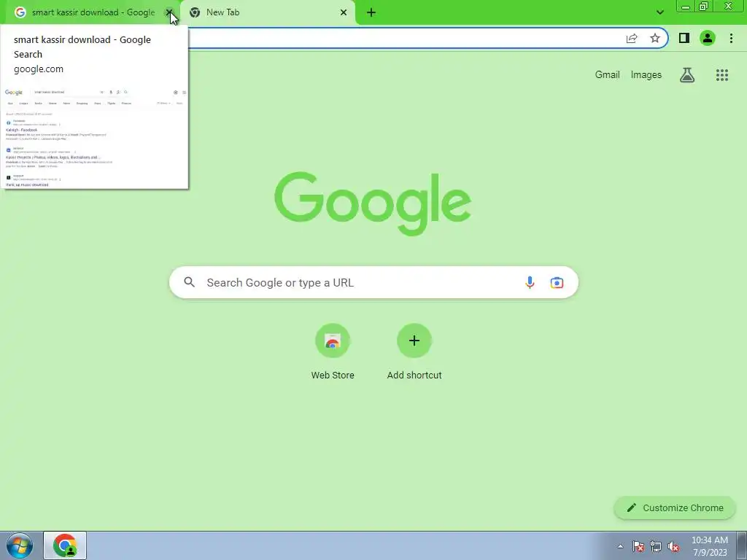Screen dimensions: 747x560
Task: Share this page icon in address bar
Action: tap(632, 39)
